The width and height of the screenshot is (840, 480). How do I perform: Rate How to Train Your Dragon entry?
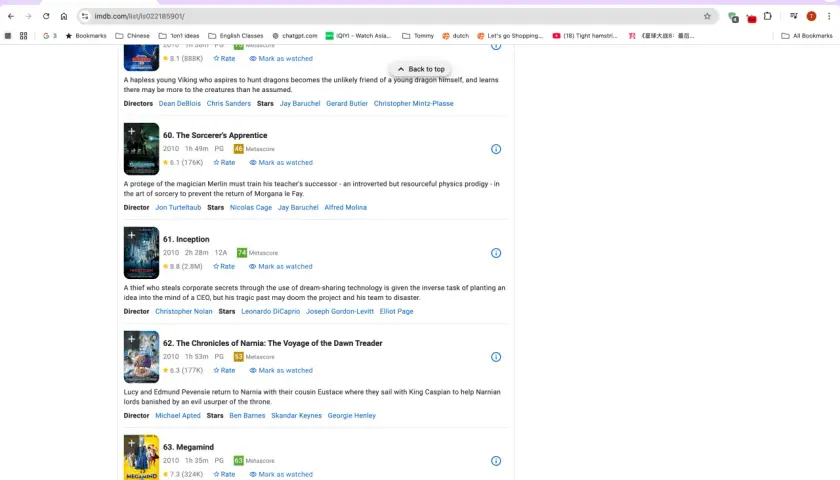(224, 58)
